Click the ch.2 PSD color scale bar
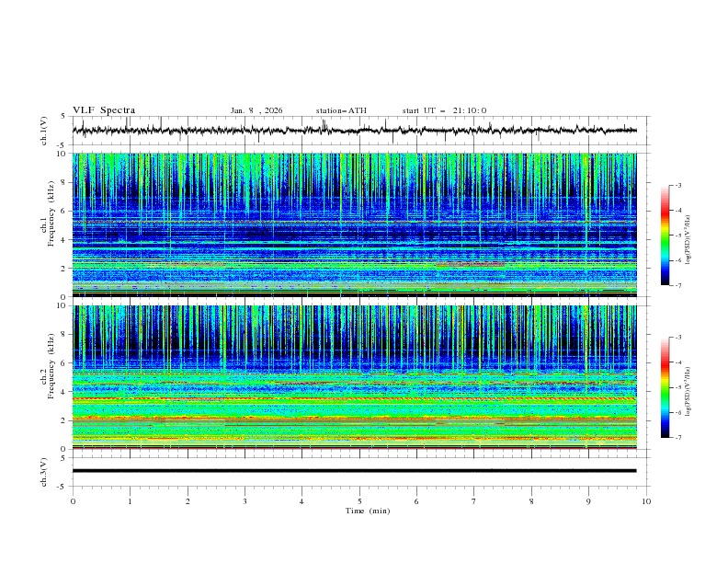Screen dimensions: 728x563 pos(665,387)
